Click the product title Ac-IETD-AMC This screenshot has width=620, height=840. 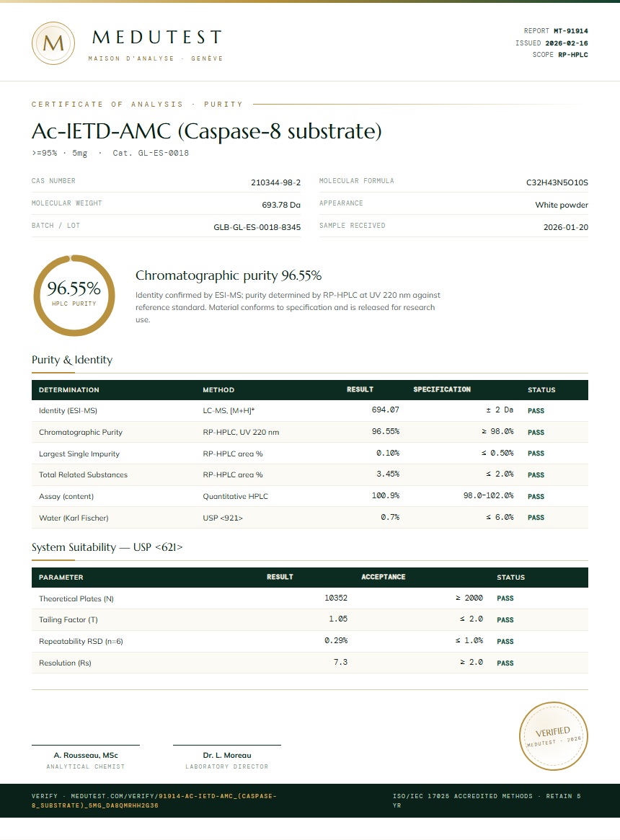(x=206, y=131)
